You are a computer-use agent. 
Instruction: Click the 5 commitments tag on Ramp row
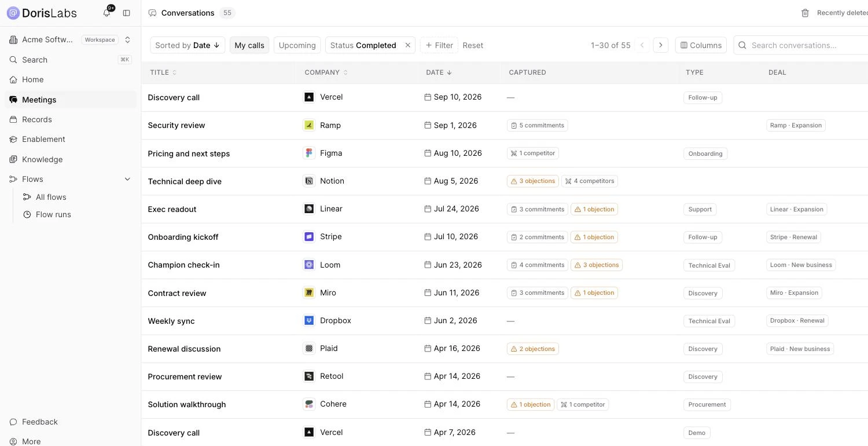[x=537, y=125]
